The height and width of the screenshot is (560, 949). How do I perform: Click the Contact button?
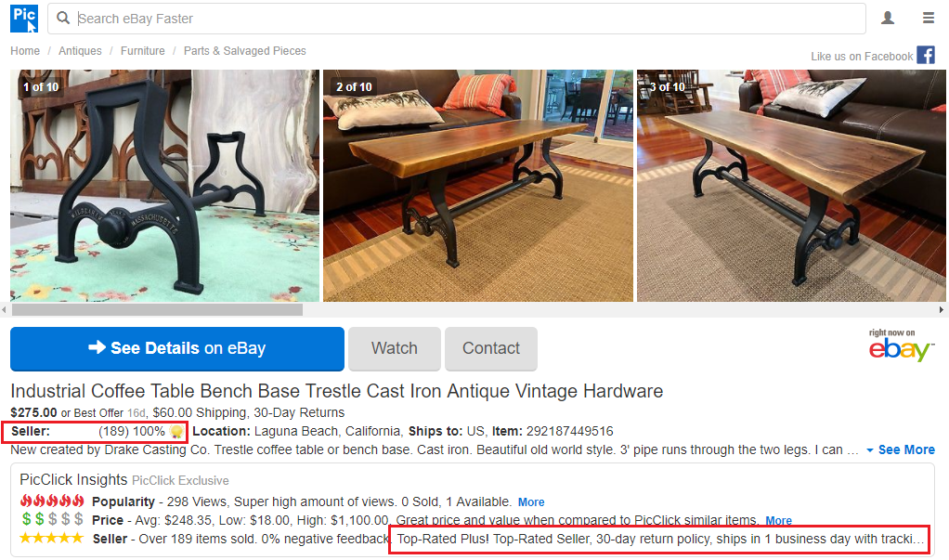[x=491, y=348]
